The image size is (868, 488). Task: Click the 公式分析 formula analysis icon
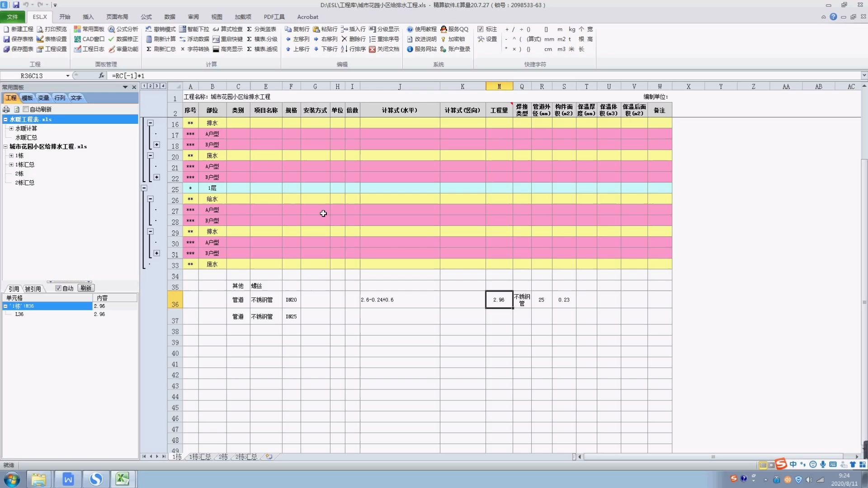(x=111, y=29)
